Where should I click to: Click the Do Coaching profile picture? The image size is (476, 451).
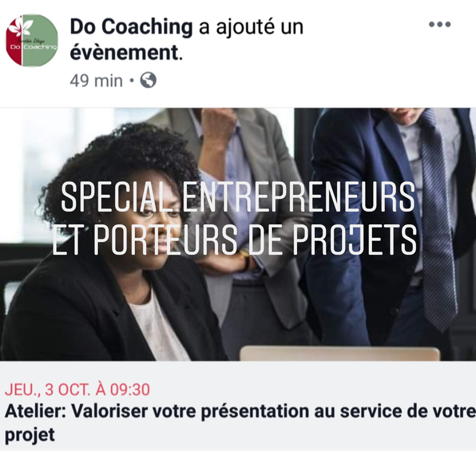coord(32,40)
